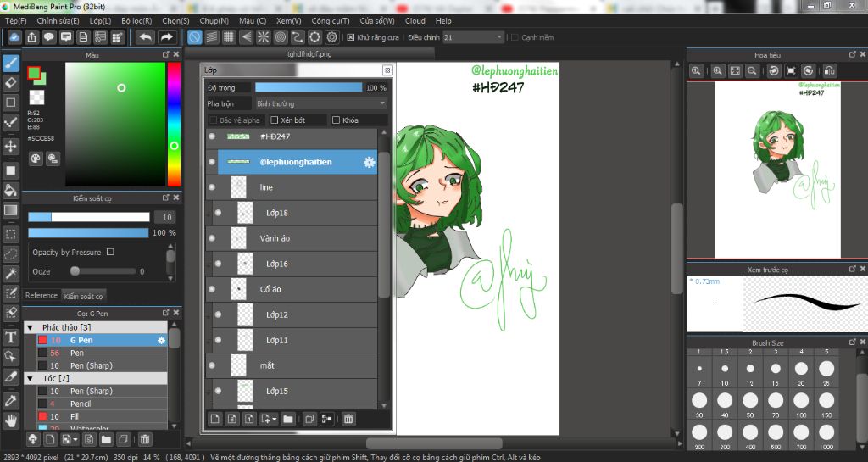Select the Lớp18 layer
868x462 pixels.
(292, 213)
